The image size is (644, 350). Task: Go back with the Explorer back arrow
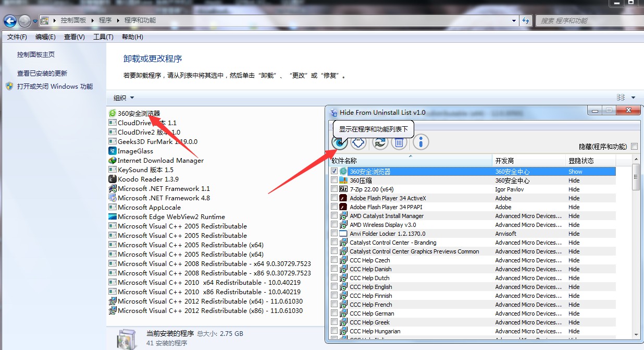(10, 21)
